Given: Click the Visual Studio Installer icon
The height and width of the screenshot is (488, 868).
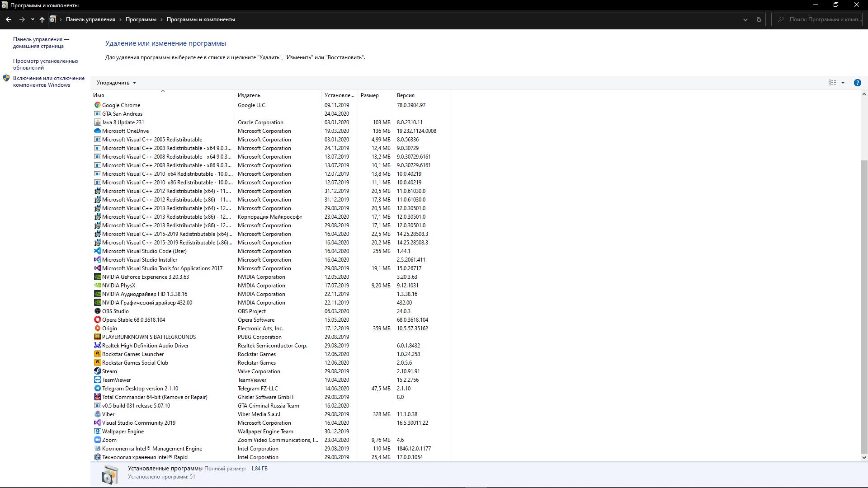Looking at the screenshot, I should point(97,259).
